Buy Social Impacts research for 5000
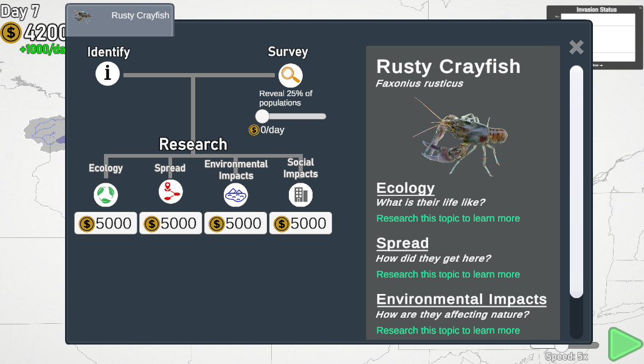This screenshot has height=364, width=644. (x=300, y=223)
